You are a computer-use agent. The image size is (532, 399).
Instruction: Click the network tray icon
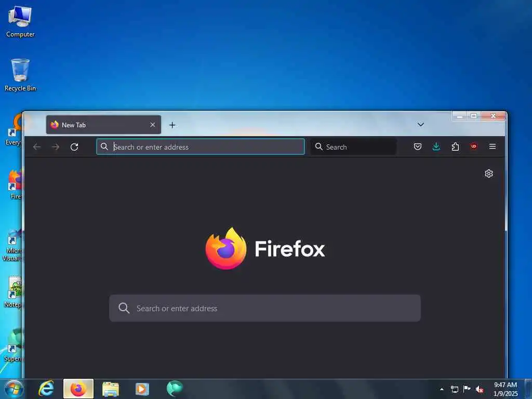455,389
